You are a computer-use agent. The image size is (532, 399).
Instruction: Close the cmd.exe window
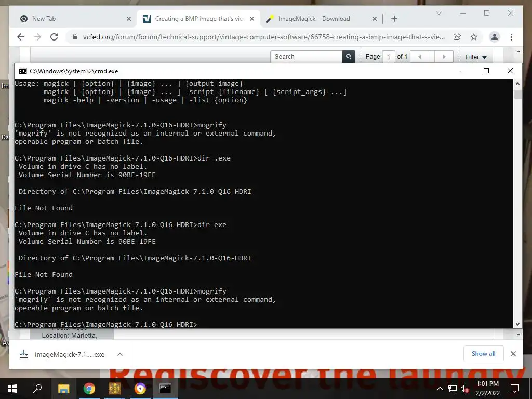510,71
